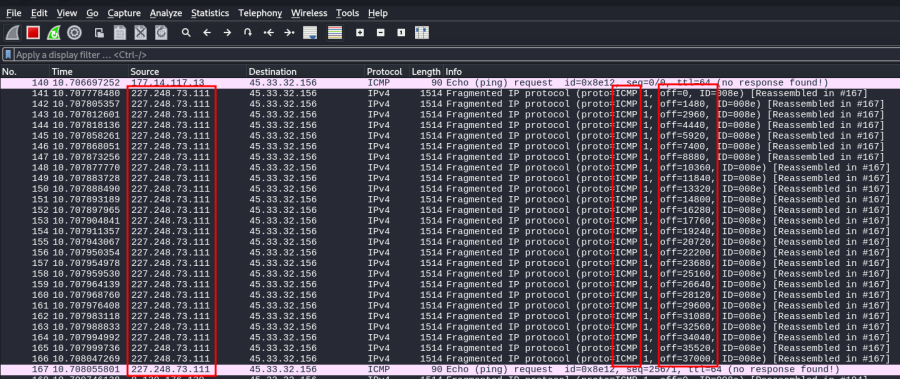900x379 pixels.
Task: Click packet number 144
Action: pyautogui.click(x=40, y=125)
